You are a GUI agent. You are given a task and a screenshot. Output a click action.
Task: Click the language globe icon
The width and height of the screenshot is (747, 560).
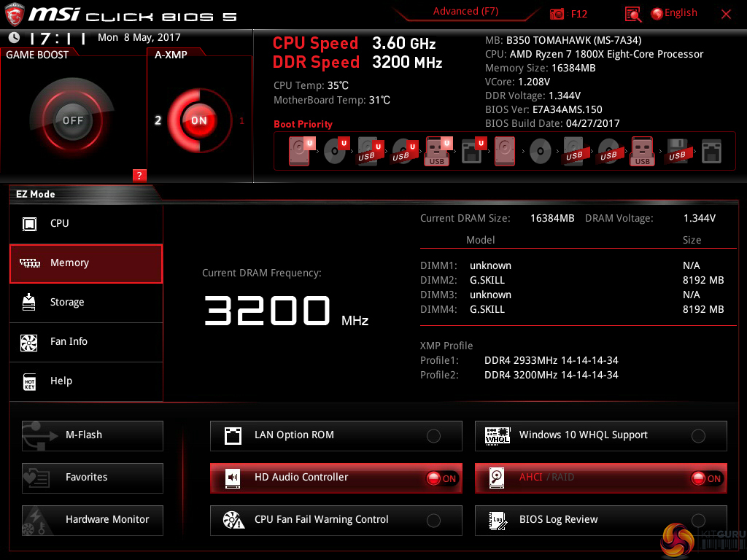[x=657, y=14]
